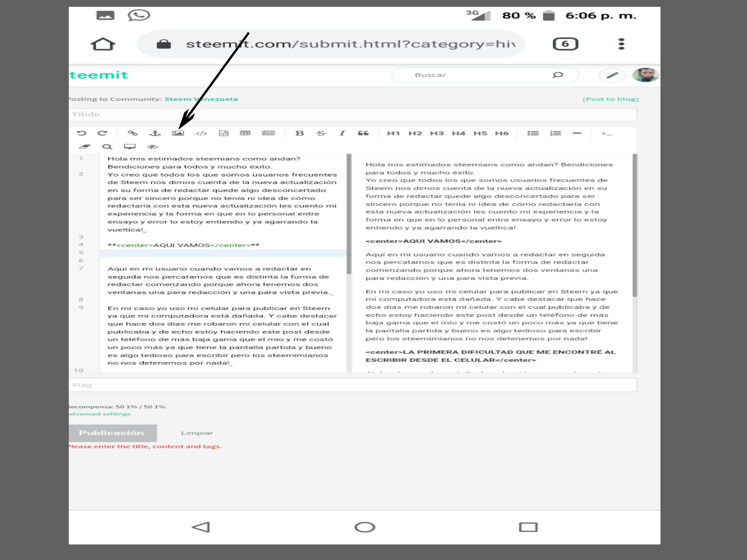747x560 pixels.
Task: Open the Steem Venezuela community link
Action: coord(201,99)
